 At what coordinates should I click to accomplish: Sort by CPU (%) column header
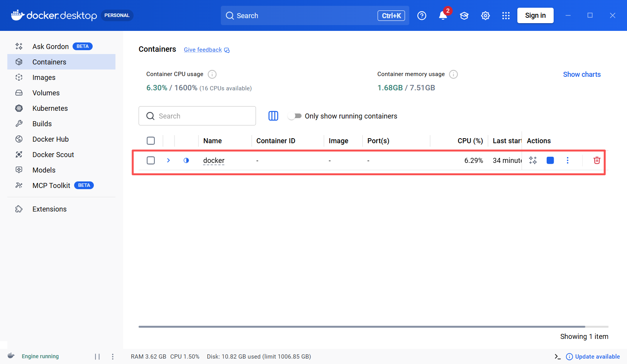click(x=470, y=141)
